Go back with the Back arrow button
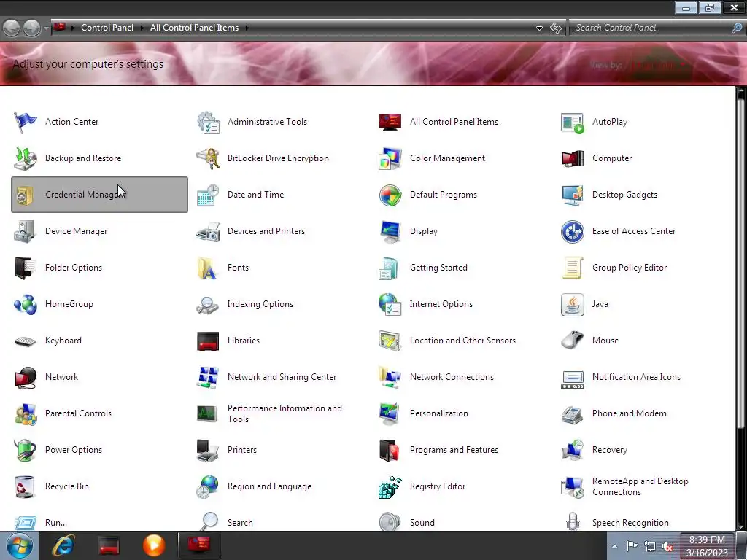 [x=12, y=28]
